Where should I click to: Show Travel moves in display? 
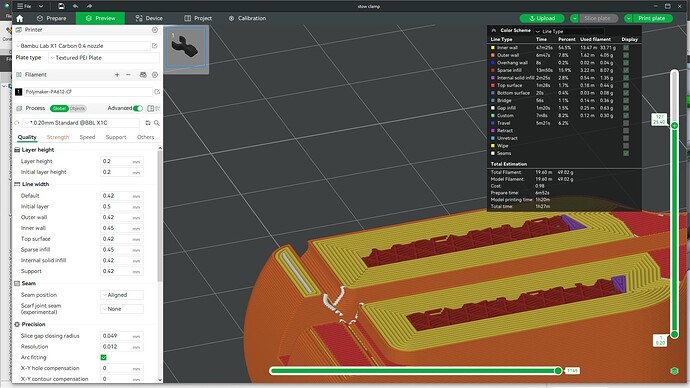[x=626, y=123]
